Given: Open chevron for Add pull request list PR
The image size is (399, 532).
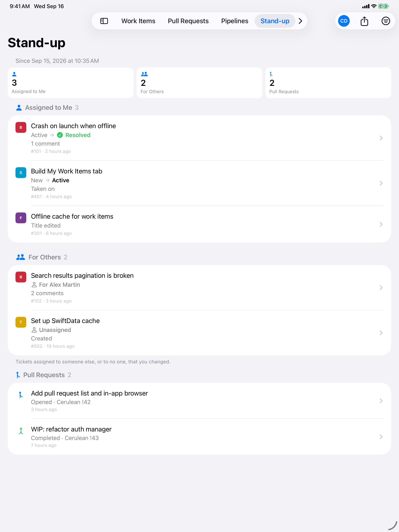Looking at the screenshot, I should point(381,401).
